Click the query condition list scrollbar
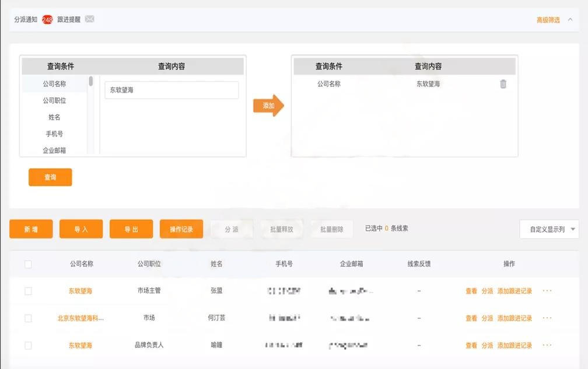 coord(91,82)
